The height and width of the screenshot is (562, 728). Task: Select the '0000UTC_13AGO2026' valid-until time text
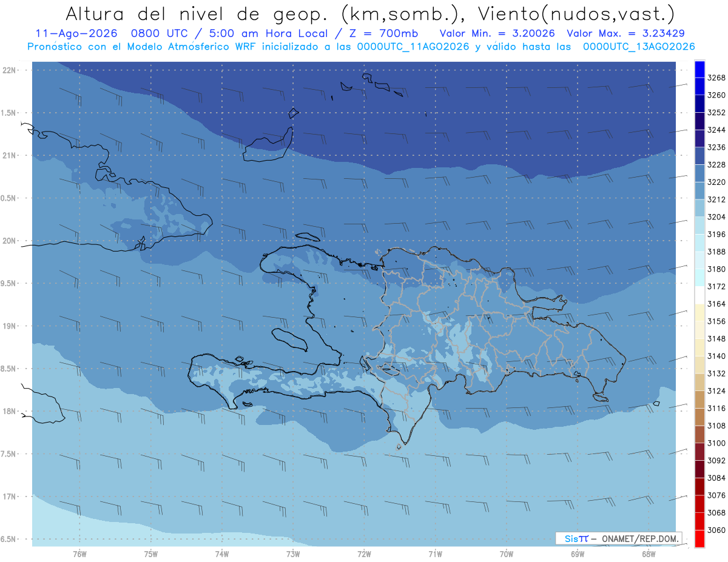coord(639,46)
